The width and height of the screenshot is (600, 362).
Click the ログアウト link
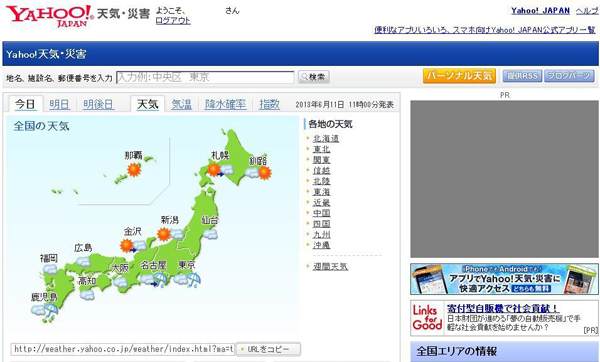[173, 21]
